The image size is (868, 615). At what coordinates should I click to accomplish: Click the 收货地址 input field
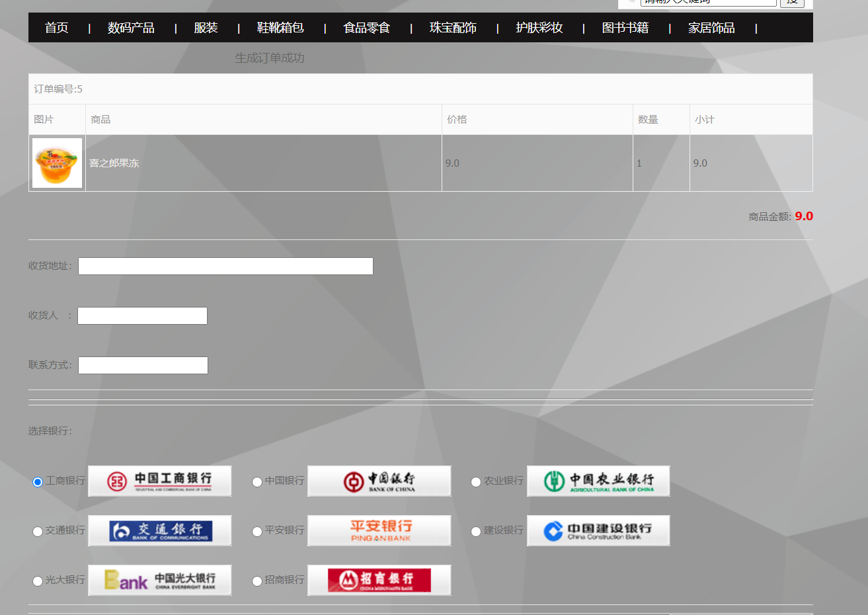tap(226, 266)
